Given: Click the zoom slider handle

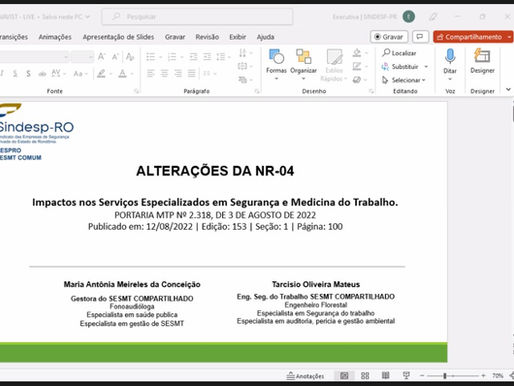Looking at the screenshot, I should point(445,376).
